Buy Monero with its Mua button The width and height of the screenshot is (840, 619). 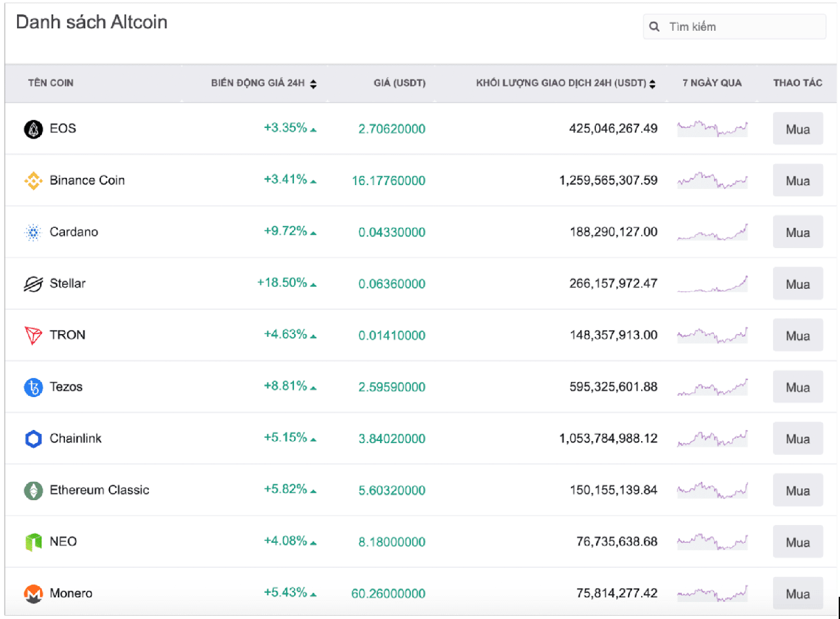tap(798, 594)
